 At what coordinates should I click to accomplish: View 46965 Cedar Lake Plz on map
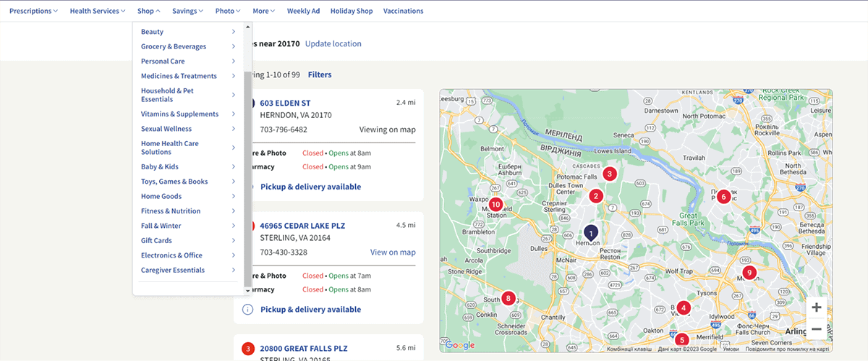tap(393, 252)
